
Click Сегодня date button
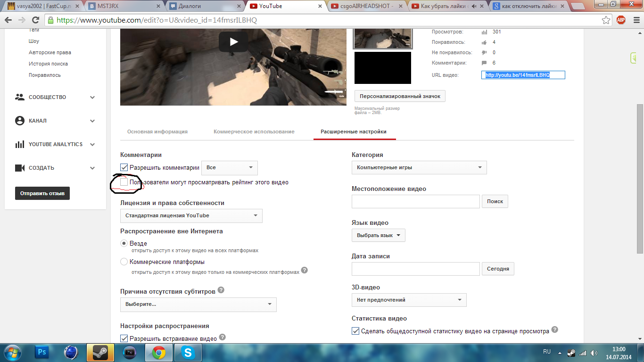click(x=498, y=269)
